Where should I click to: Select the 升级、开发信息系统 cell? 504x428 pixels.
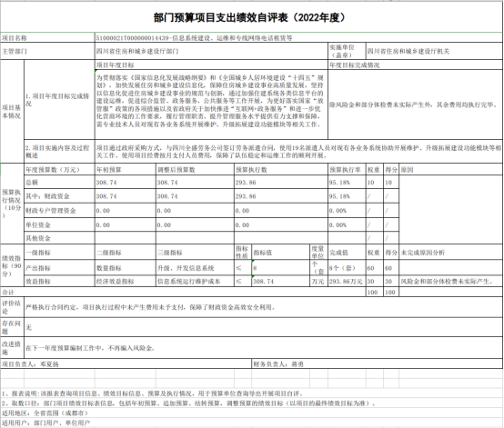pos(195,268)
